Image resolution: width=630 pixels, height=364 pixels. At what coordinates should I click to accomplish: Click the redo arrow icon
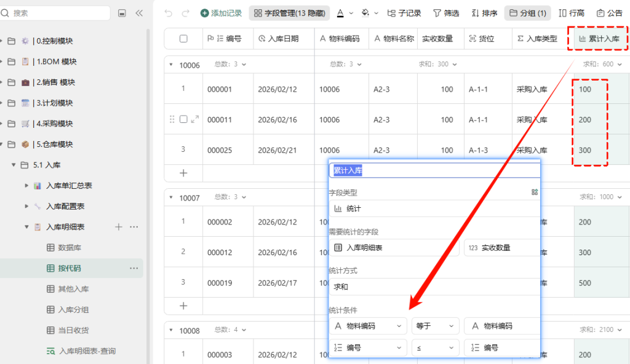point(185,14)
